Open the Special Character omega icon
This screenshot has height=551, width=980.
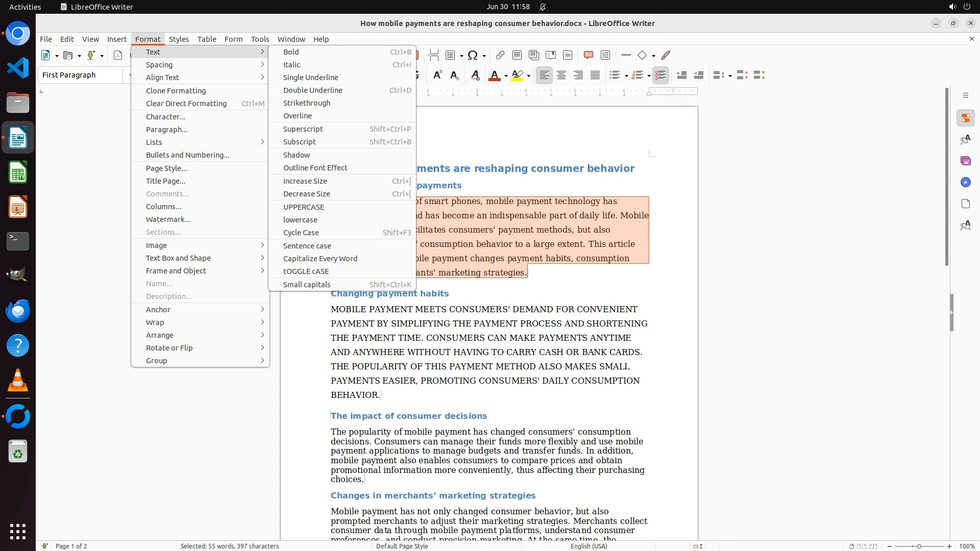tap(473, 55)
